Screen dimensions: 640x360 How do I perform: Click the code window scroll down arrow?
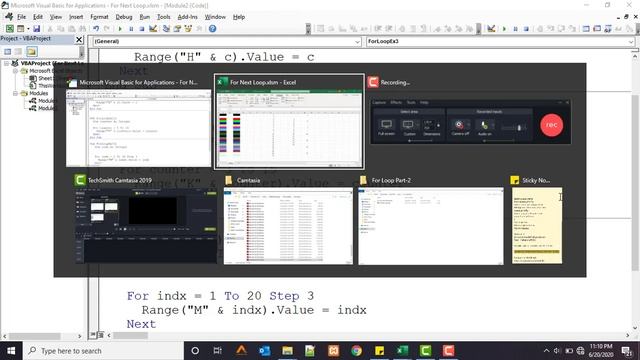pyautogui.click(x=635, y=328)
